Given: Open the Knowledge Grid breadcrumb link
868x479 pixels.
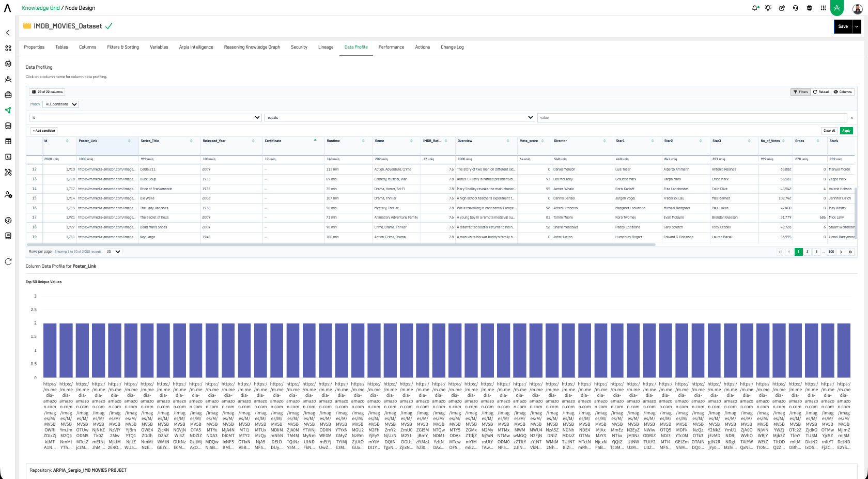Looking at the screenshot, I should 41,8.
